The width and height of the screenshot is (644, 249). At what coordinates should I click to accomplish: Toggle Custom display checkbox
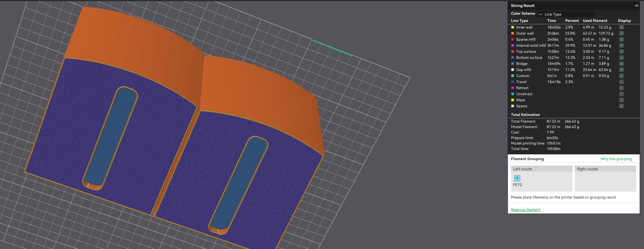pyautogui.click(x=622, y=76)
